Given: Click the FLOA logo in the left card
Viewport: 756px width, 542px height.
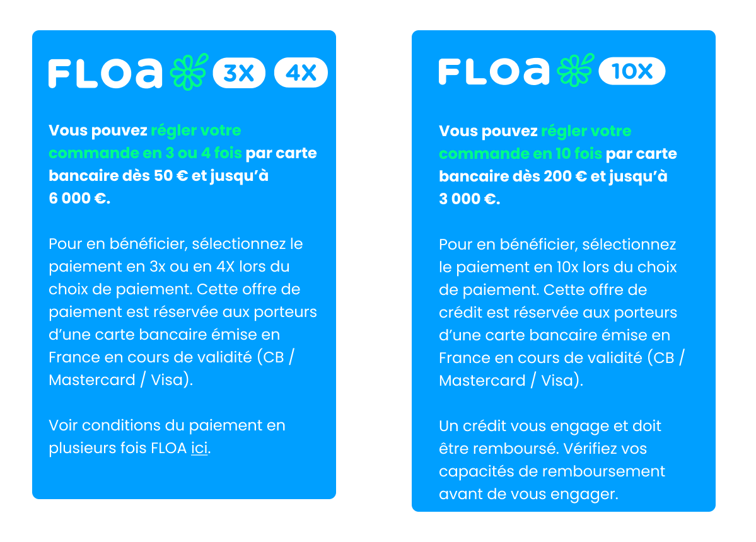Looking at the screenshot, I should (x=105, y=73).
